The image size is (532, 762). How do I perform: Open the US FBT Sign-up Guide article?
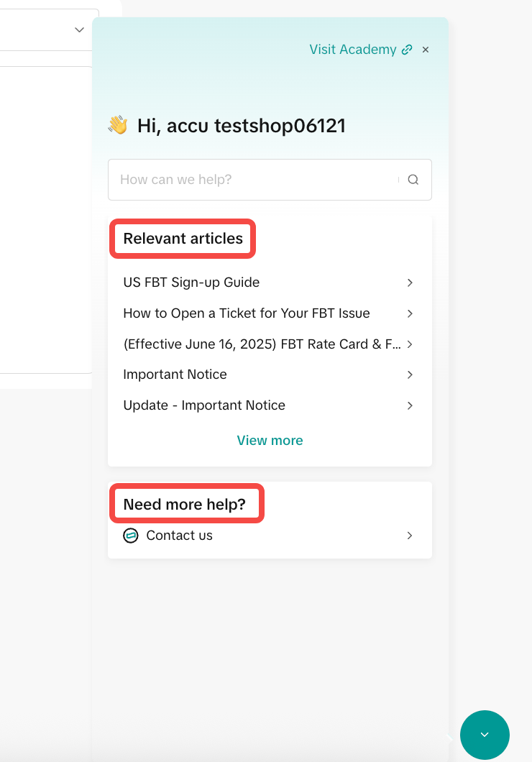[191, 283]
